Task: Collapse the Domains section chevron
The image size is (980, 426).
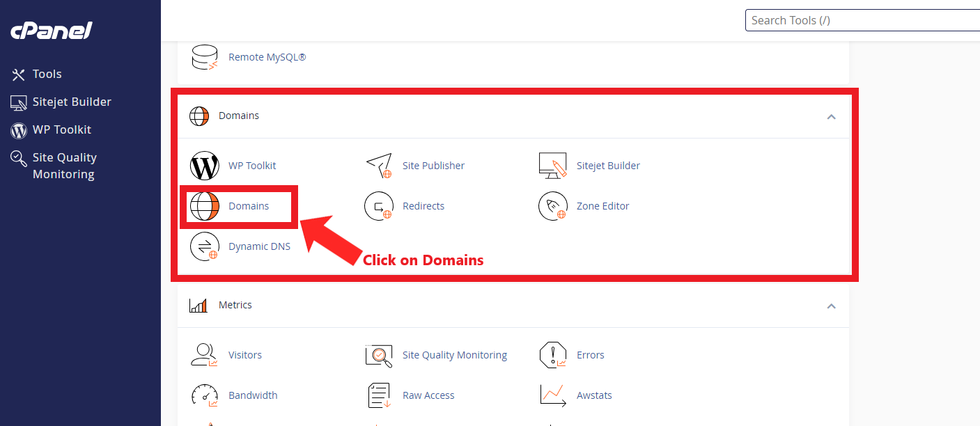Action: tap(831, 116)
